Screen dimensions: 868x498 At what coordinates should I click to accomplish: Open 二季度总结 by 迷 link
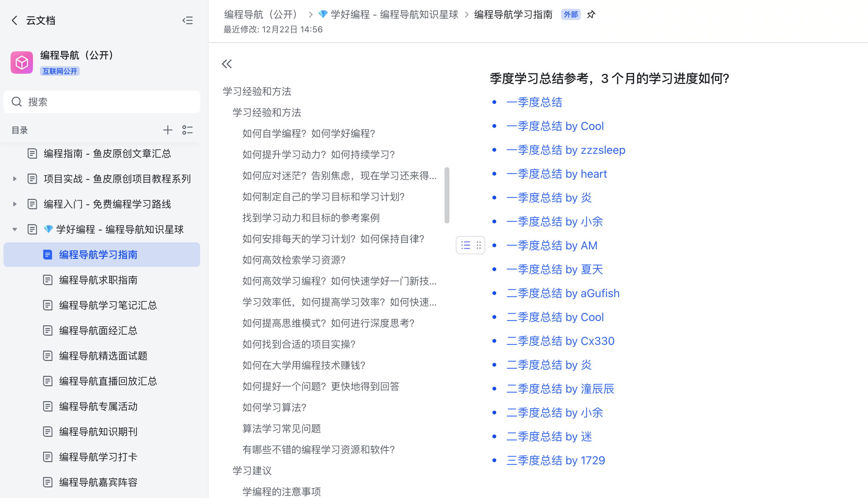pos(549,437)
